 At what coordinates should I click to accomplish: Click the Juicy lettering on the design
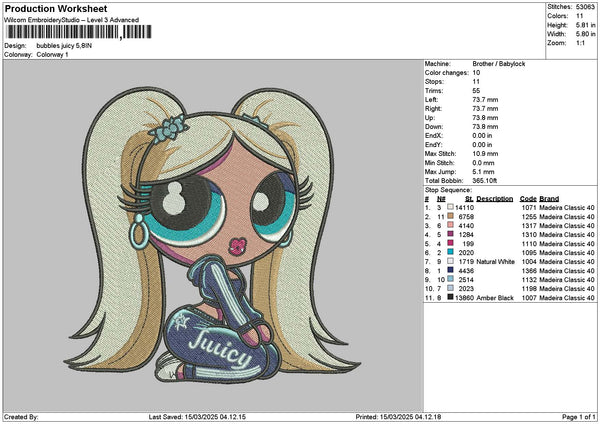220,348
